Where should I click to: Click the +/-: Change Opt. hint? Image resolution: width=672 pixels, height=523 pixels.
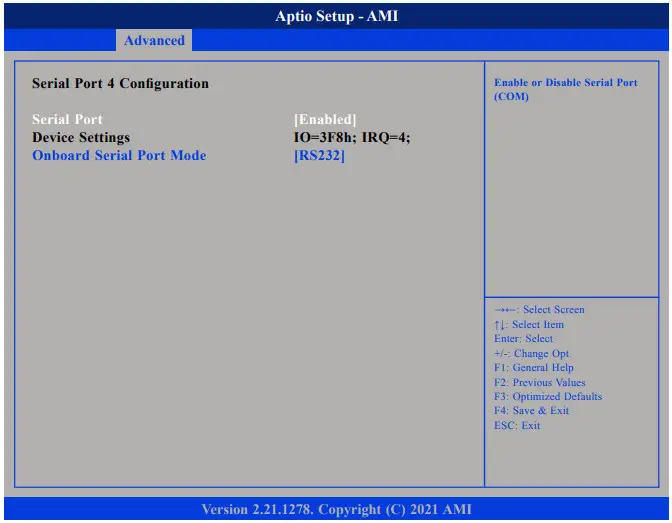pyautogui.click(x=532, y=353)
